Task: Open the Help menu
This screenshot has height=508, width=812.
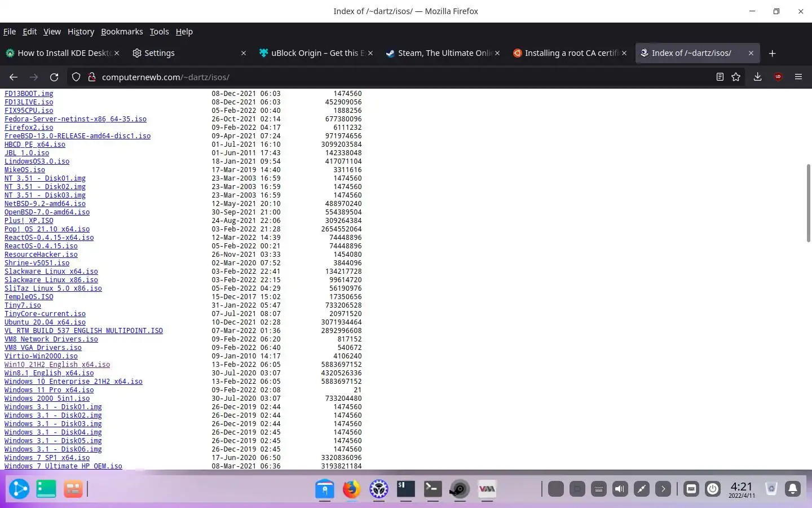Action: [x=184, y=32]
